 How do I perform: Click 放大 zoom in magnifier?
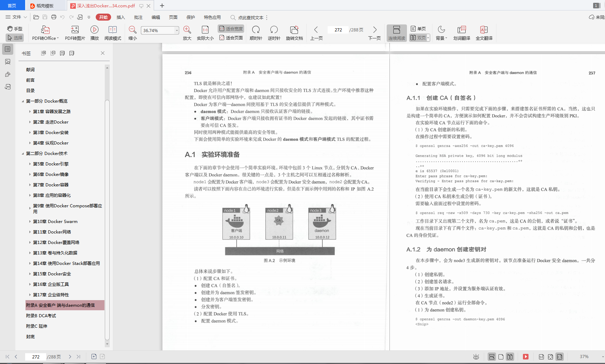pyautogui.click(x=187, y=33)
